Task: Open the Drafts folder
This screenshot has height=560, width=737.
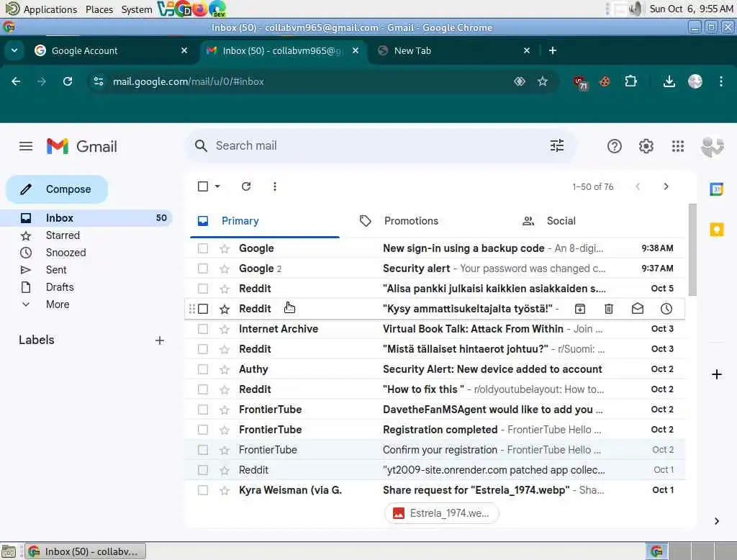Action: [x=60, y=287]
